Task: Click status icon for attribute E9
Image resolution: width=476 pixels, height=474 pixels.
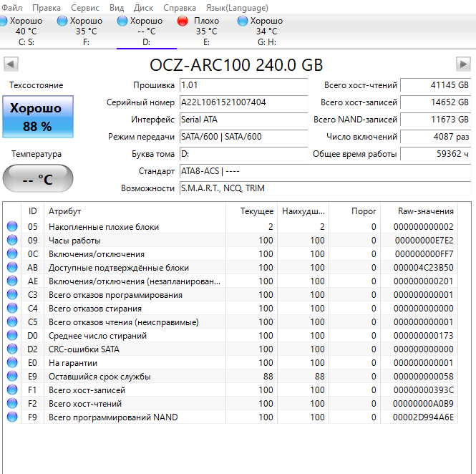Action: [x=12, y=377]
